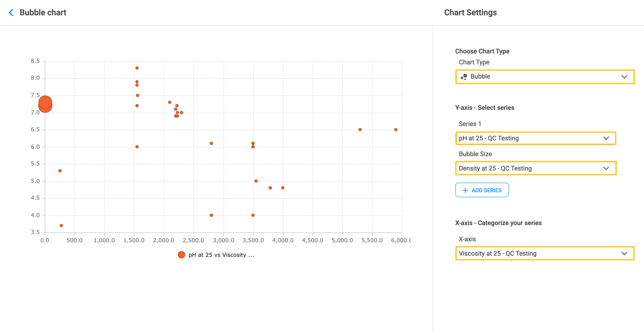Click the chevron arrow in Series 1 field
The height and width of the screenshot is (331, 644).
coord(606,138)
